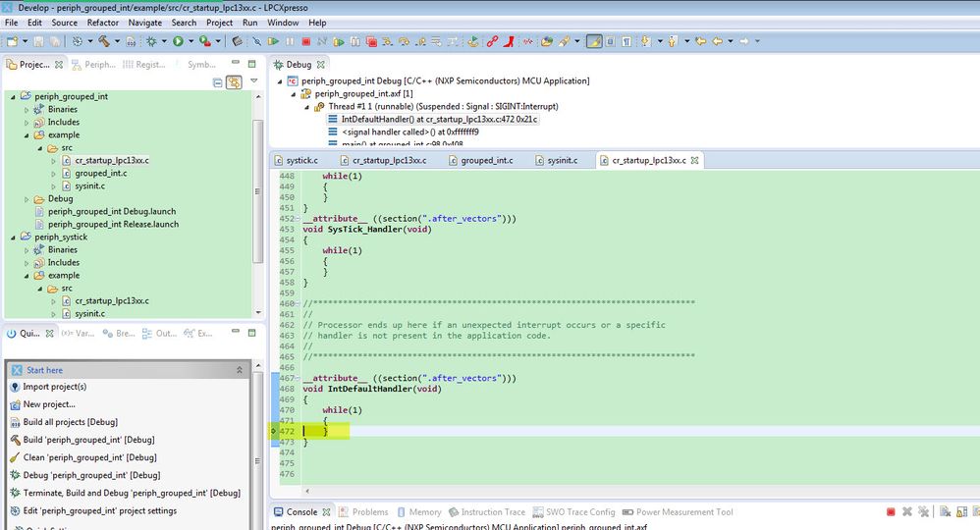The image size is (980, 530).
Task: Click the red stop icon in Console toolbar
Action: pos(891,512)
